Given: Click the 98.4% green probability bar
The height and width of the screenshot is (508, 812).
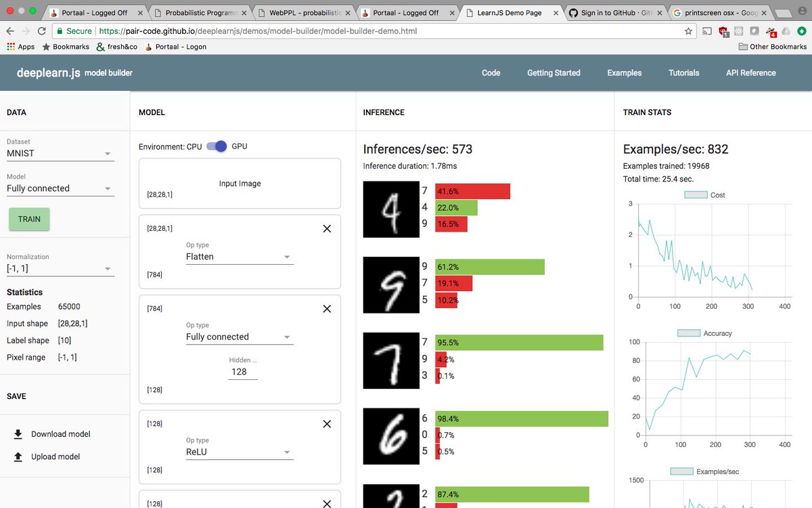Looking at the screenshot, I should (x=522, y=419).
